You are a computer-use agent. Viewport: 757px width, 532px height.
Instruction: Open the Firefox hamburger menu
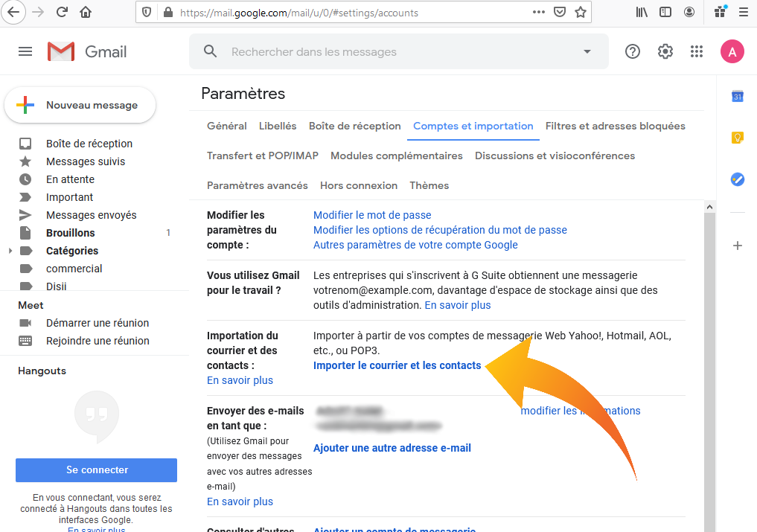pyautogui.click(x=744, y=12)
